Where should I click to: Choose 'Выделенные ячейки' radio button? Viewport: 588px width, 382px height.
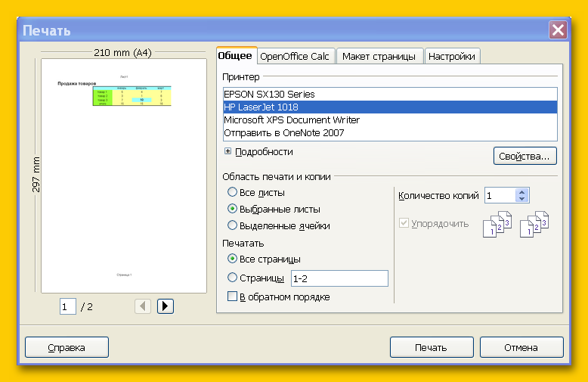233,225
